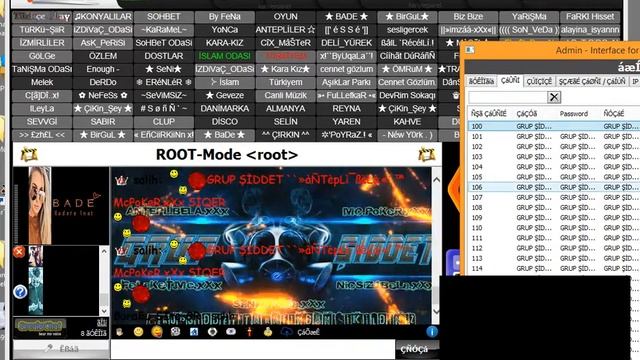Switch to first tab in Admin window

[x=481, y=81]
